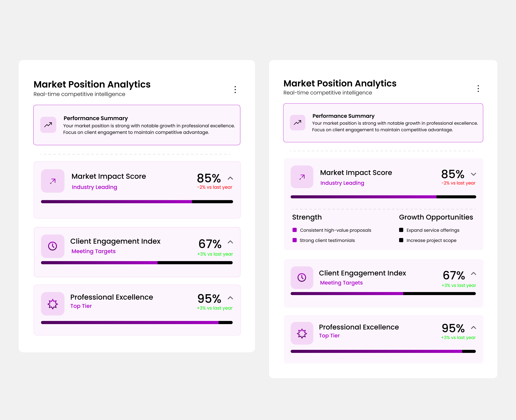Click the -2% vs last year indicator
Viewport: 516px width, 420px height.
tap(215, 187)
